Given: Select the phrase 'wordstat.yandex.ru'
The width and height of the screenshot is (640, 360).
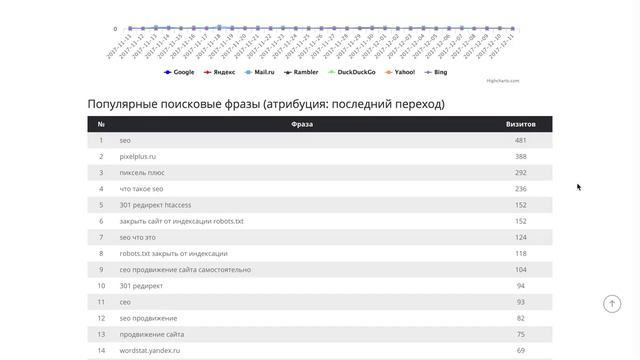Looking at the screenshot, I should pyautogui.click(x=149, y=351).
